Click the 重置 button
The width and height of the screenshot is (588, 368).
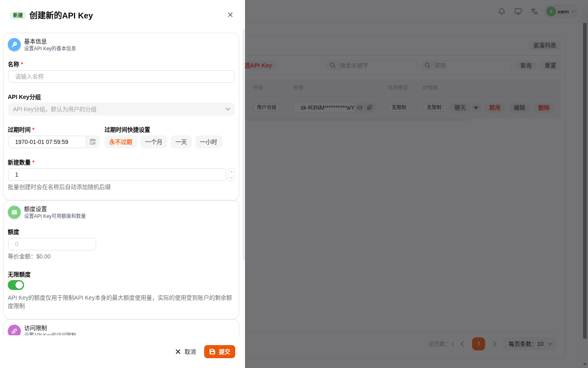[x=550, y=65]
